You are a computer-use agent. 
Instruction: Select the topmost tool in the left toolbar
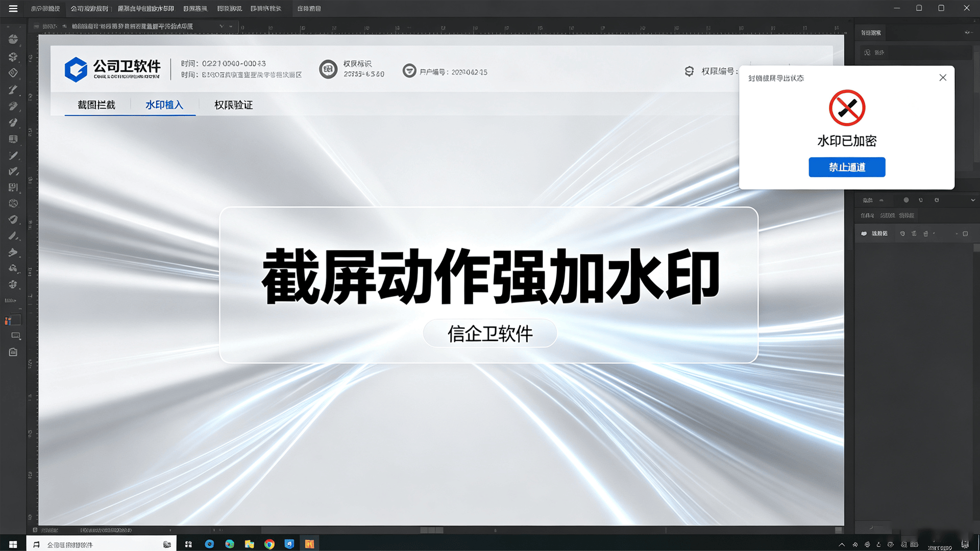(13, 39)
